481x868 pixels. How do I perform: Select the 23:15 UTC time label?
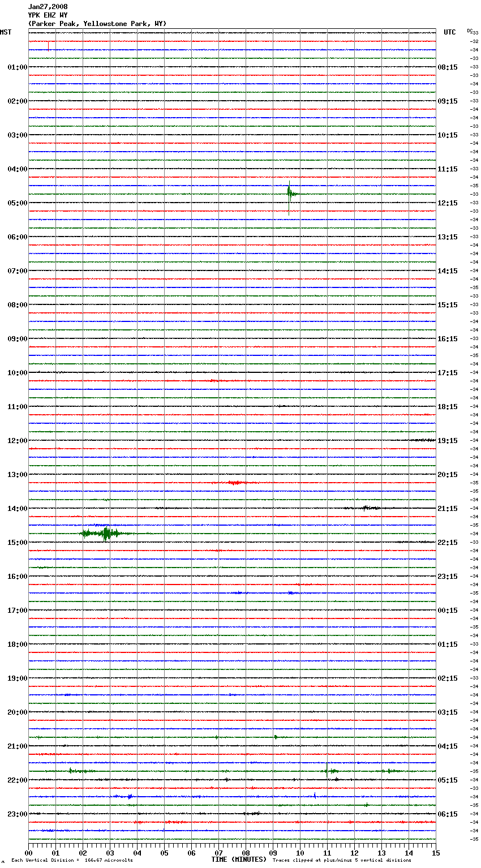[x=448, y=577]
